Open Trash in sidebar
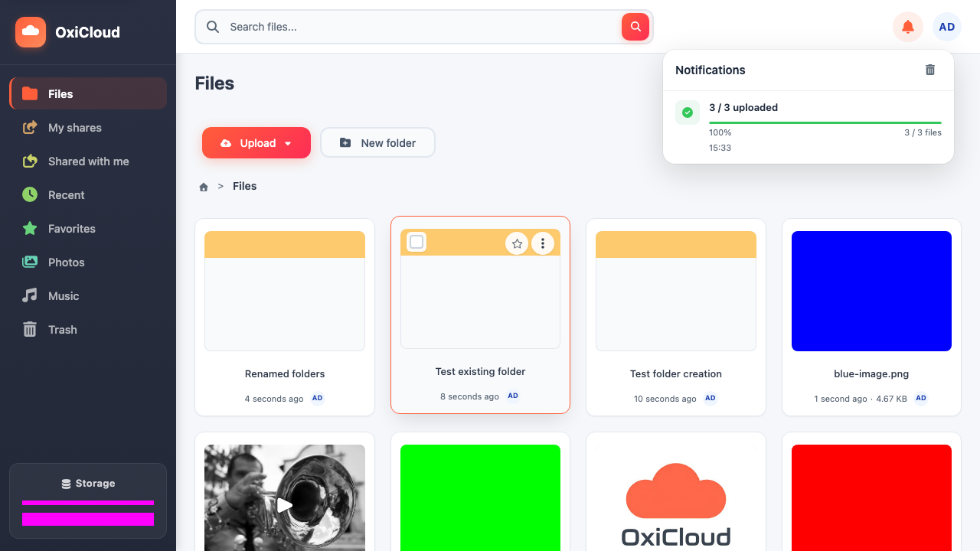The image size is (980, 551). coord(88,330)
